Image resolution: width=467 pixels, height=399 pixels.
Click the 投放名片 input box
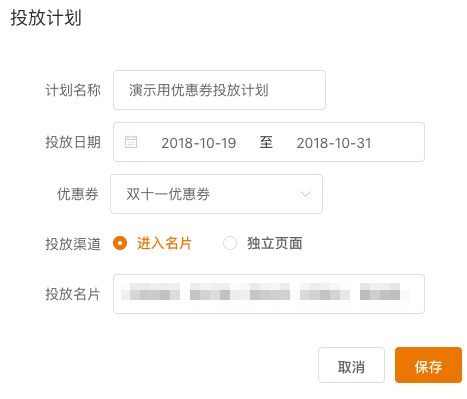(269, 294)
